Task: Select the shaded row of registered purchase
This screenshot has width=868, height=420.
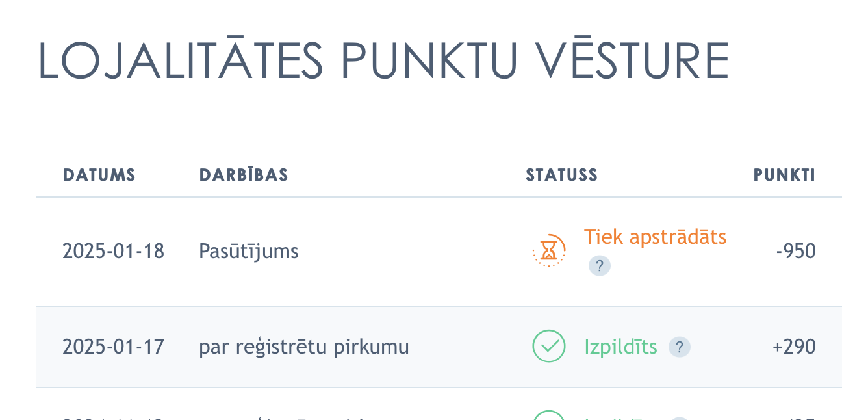Action: click(x=439, y=347)
